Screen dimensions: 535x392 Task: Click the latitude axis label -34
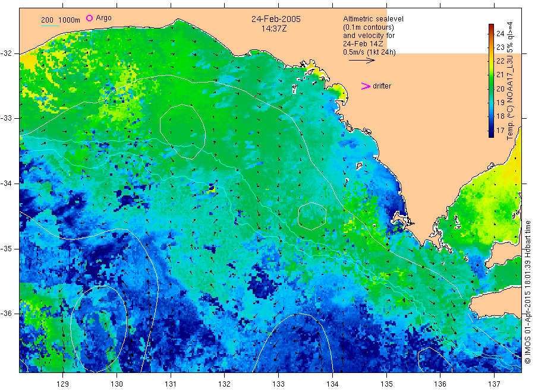(6, 184)
